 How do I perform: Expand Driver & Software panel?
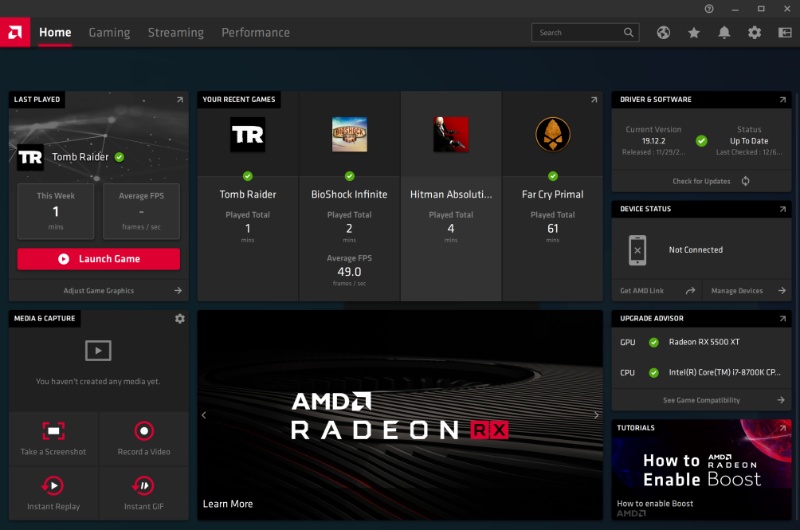click(x=783, y=100)
